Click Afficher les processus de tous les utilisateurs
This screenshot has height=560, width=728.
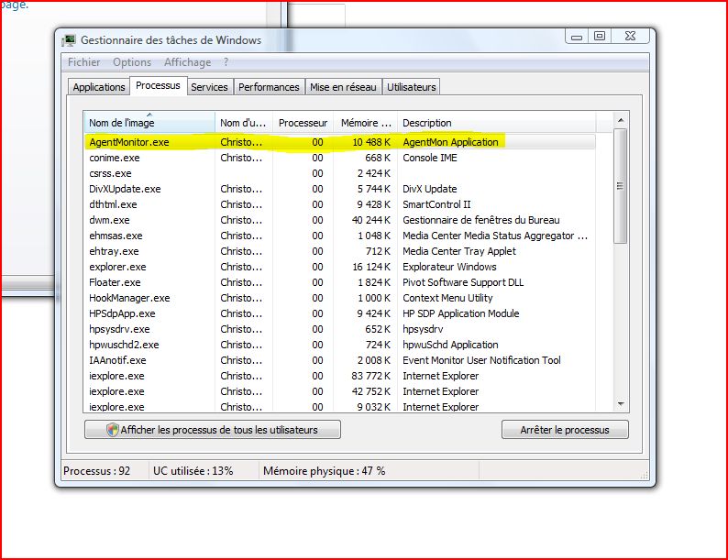coord(212,430)
